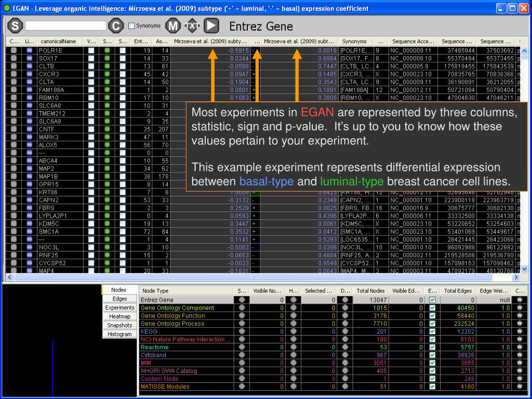Click the 13047 total nodes cell

pyautogui.click(x=370, y=300)
